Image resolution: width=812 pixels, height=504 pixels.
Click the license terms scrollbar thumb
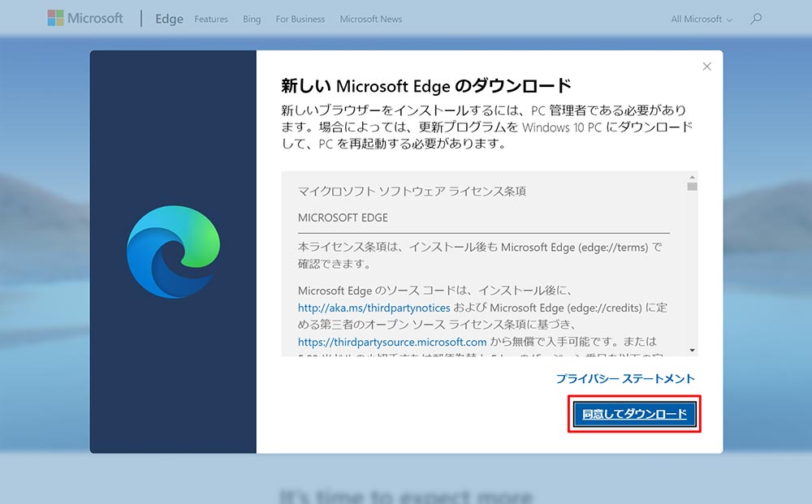(693, 187)
